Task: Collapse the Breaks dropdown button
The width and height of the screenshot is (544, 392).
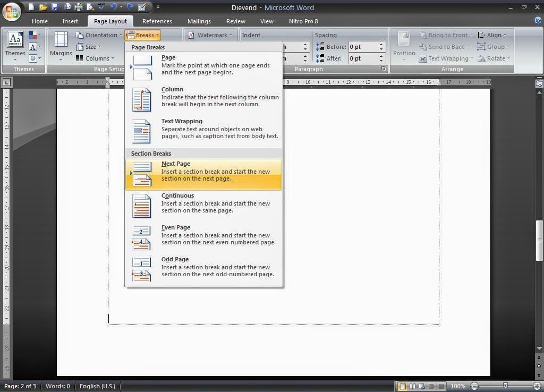Action: tap(142, 35)
